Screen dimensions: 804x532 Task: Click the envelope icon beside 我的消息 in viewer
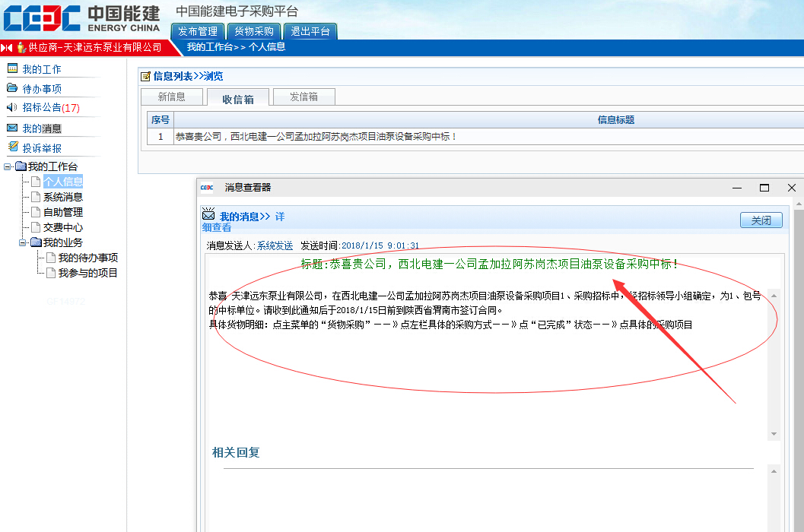click(208, 215)
